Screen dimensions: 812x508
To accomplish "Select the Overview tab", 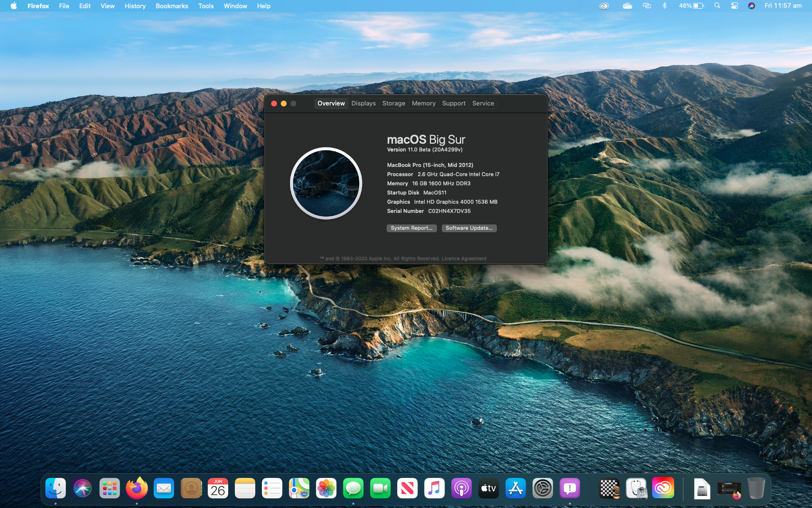I will point(331,104).
